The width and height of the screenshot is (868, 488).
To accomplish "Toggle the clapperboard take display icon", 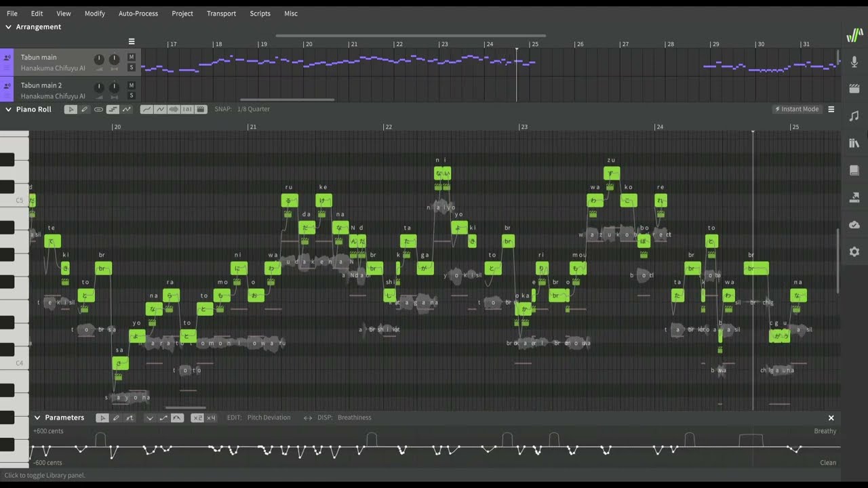I will (x=201, y=109).
